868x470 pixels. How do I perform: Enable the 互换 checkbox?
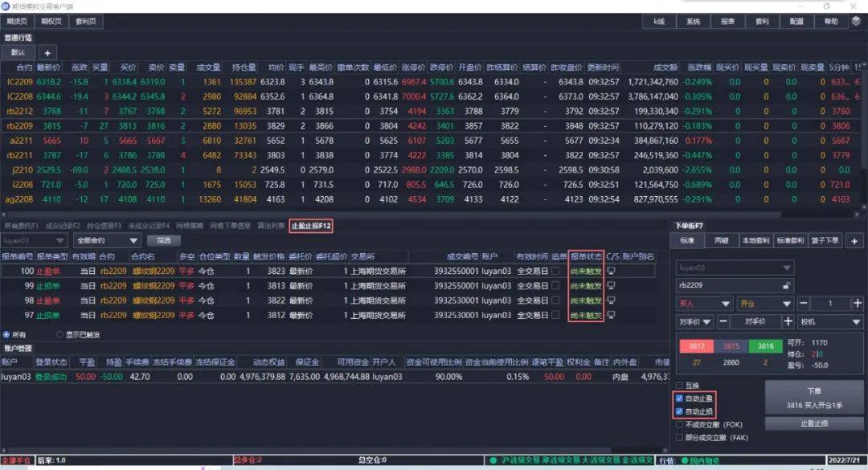(680, 386)
